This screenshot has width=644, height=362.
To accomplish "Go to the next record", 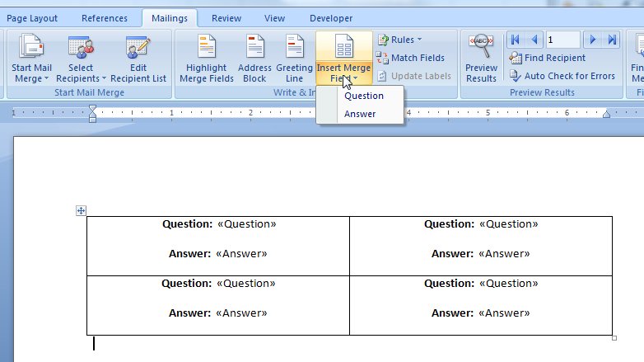I will tap(592, 40).
